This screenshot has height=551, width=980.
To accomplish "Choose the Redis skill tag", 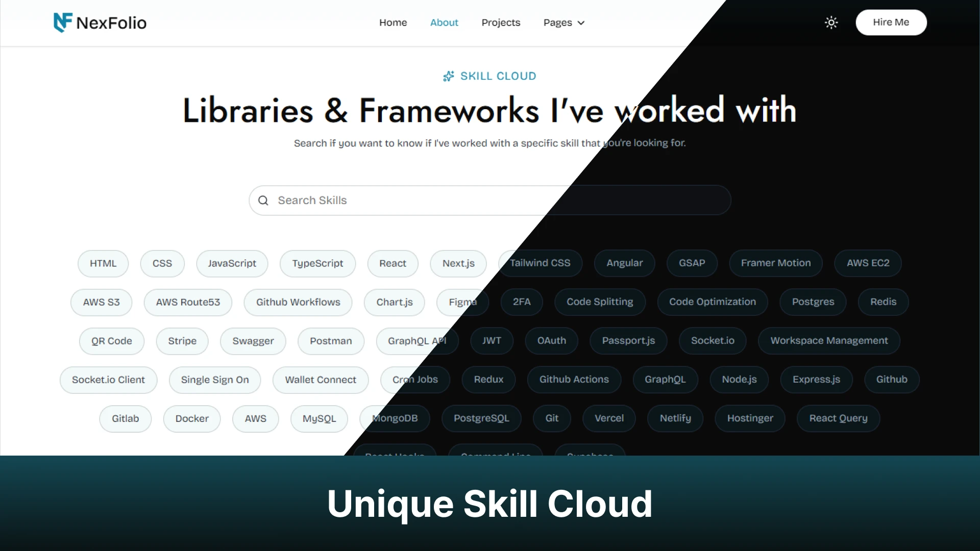I will 884,302.
